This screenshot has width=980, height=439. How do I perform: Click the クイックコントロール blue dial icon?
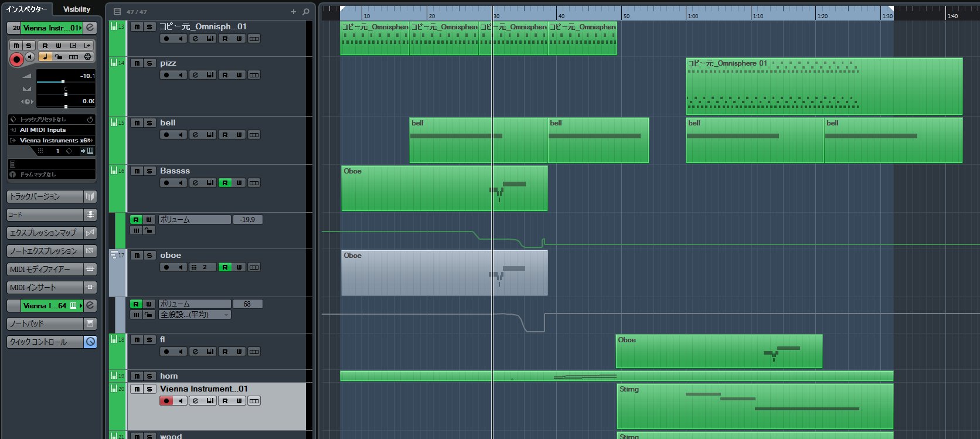pos(90,342)
